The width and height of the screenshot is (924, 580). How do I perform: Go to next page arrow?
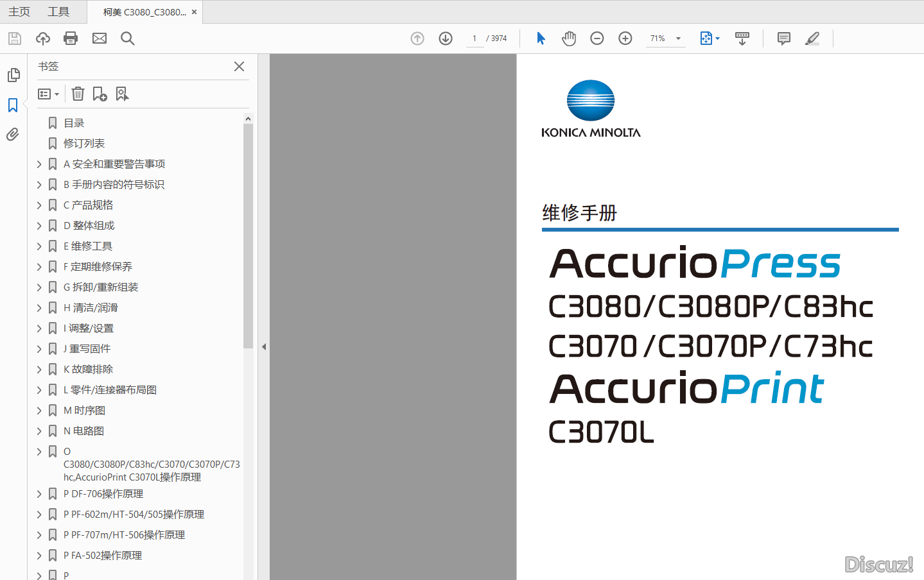point(446,38)
